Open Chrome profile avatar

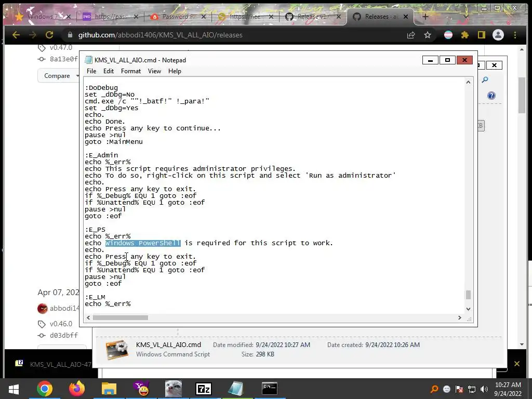tap(498, 35)
